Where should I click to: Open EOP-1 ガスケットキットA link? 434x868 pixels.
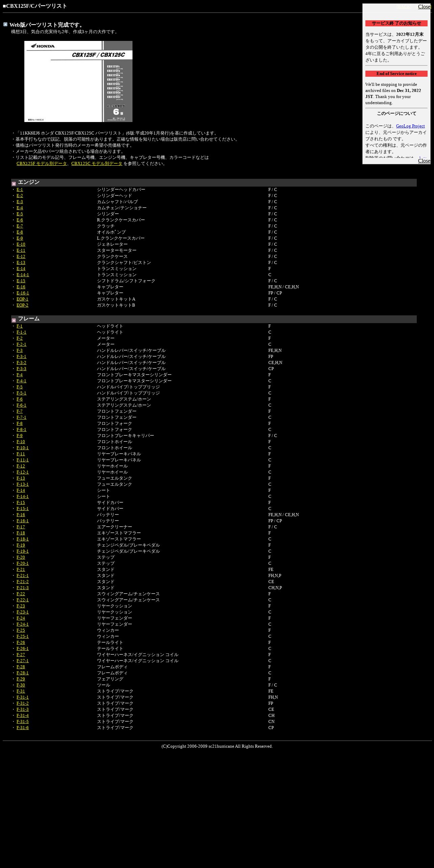coord(22,299)
